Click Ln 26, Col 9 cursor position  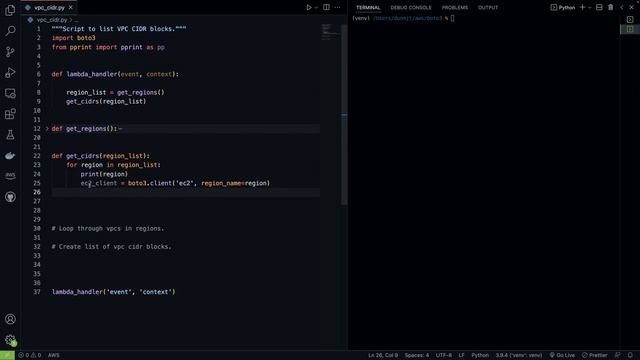pos(382,355)
